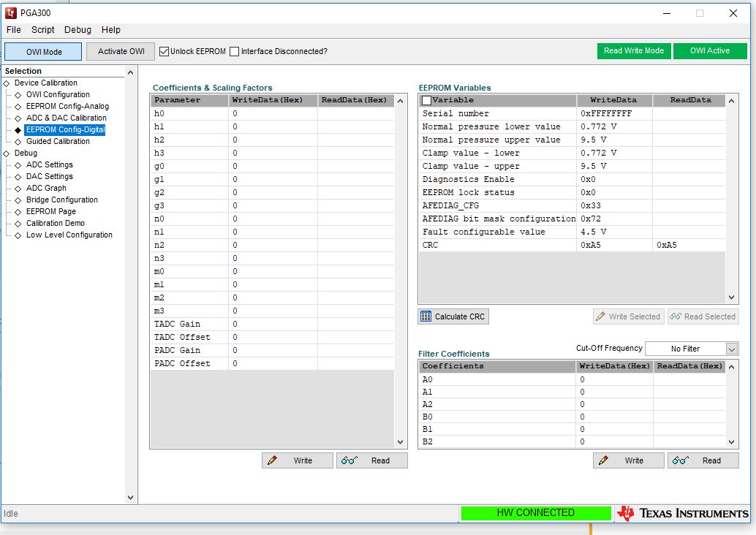Click the OWI Active button

[710, 51]
